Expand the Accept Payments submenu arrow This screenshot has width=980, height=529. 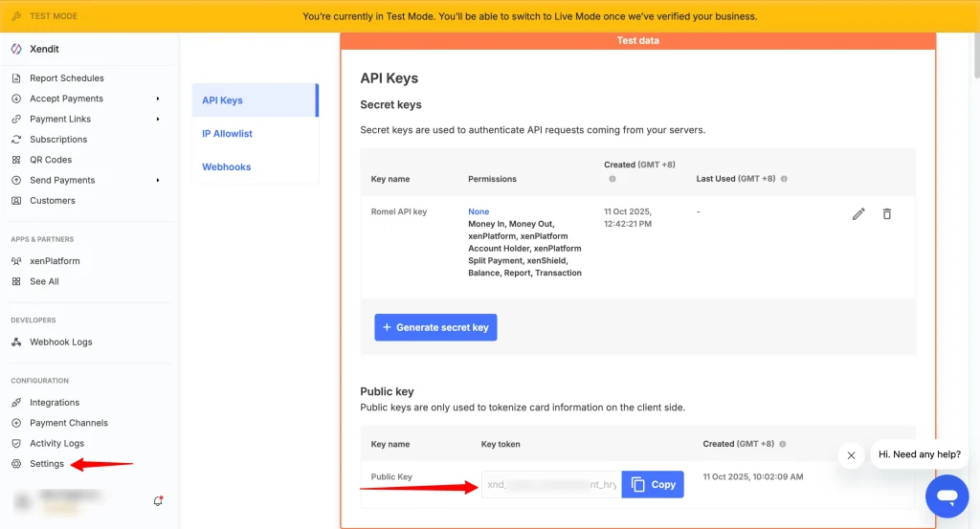coord(158,99)
